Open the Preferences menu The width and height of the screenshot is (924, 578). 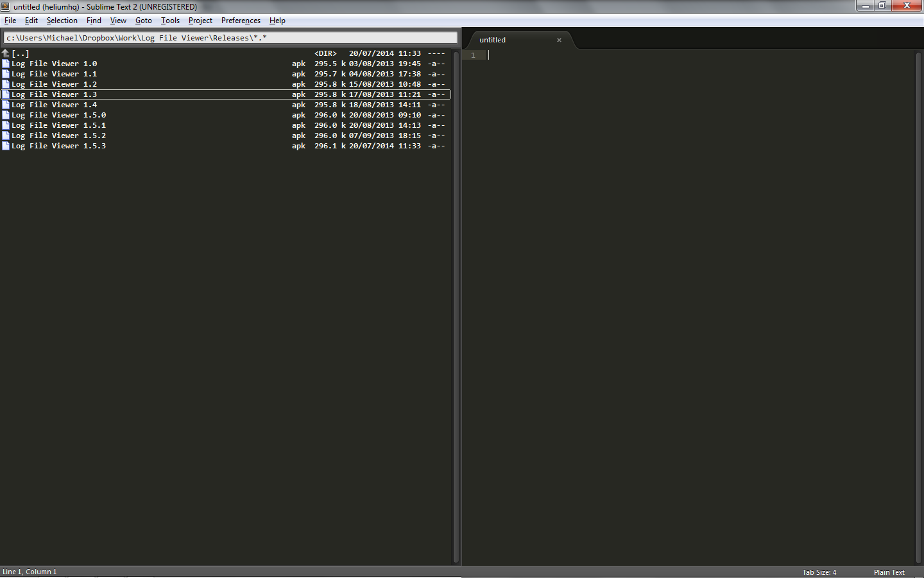click(241, 21)
